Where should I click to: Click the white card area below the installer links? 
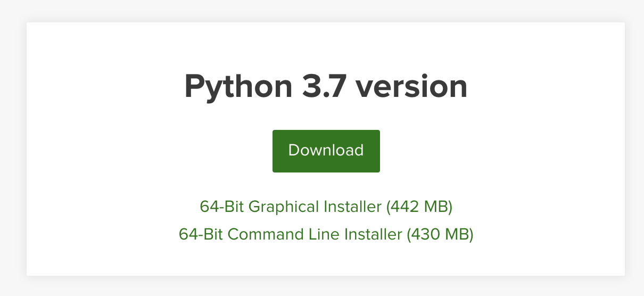326,261
